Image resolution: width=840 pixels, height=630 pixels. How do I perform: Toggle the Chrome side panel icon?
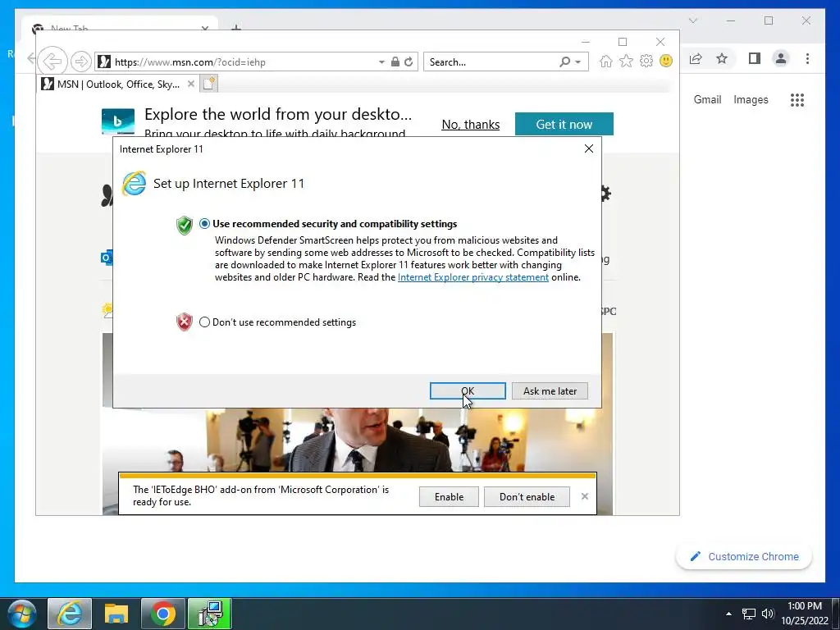tap(755, 58)
